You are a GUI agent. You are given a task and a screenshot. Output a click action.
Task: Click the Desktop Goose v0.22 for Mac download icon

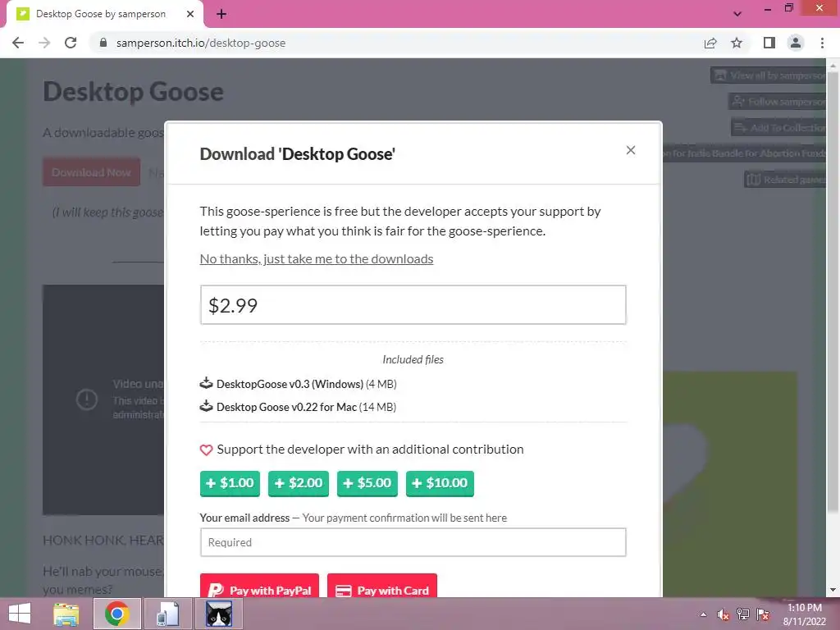[206, 406]
